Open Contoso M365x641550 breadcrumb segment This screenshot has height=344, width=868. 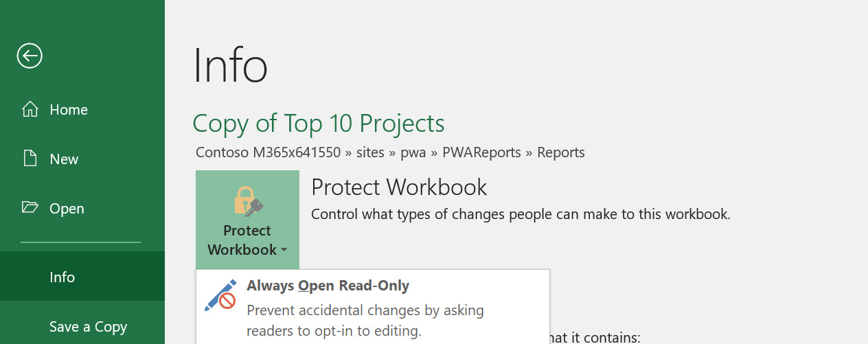click(x=269, y=152)
